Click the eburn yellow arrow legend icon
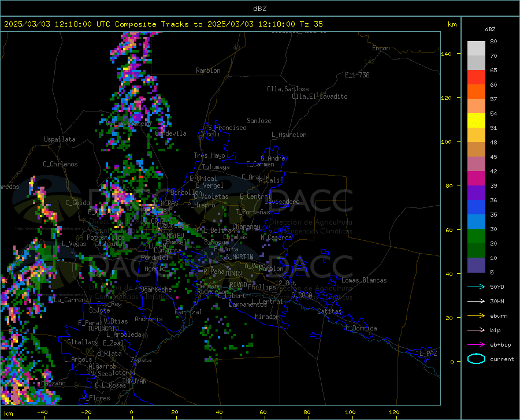 [476, 315]
